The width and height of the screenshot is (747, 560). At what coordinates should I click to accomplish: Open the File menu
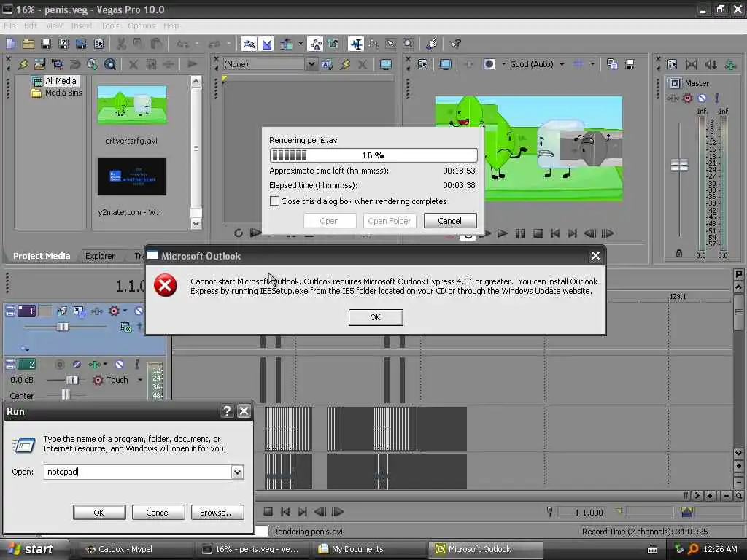pos(9,26)
